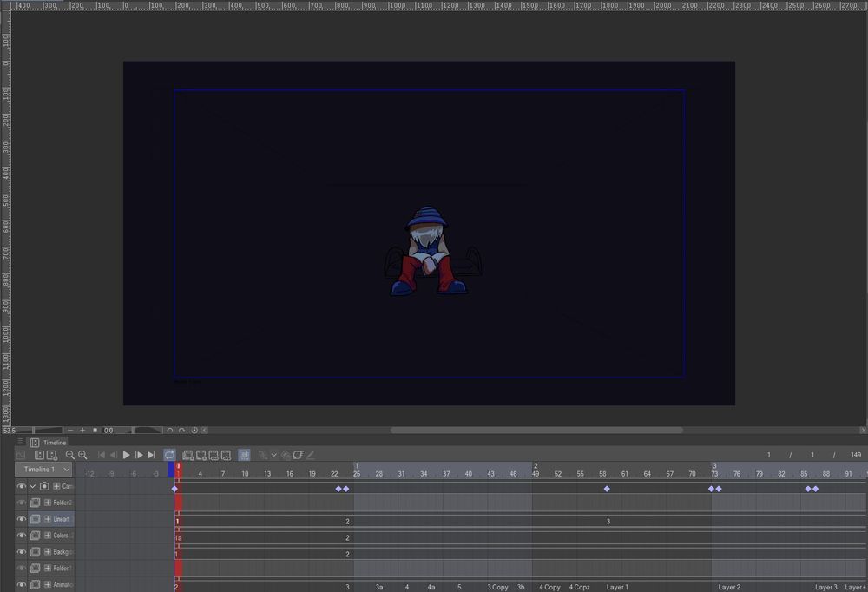Image resolution: width=868 pixels, height=592 pixels.
Task: Play the animation
Action: point(126,455)
